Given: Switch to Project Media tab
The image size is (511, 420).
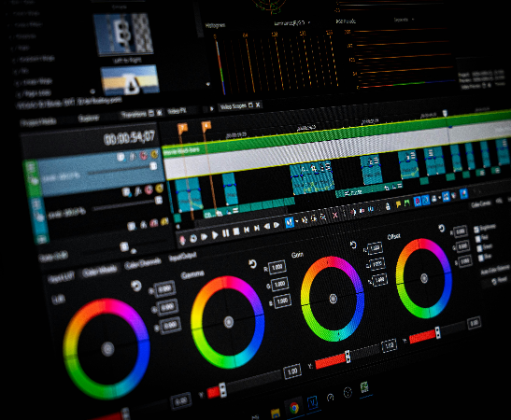Looking at the screenshot, I should (x=38, y=122).
